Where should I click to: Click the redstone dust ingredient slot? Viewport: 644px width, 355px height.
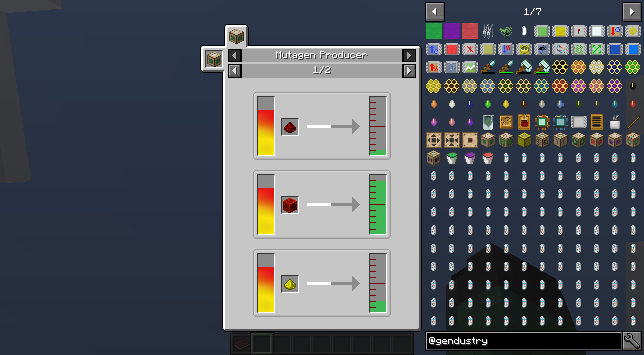(289, 127)
